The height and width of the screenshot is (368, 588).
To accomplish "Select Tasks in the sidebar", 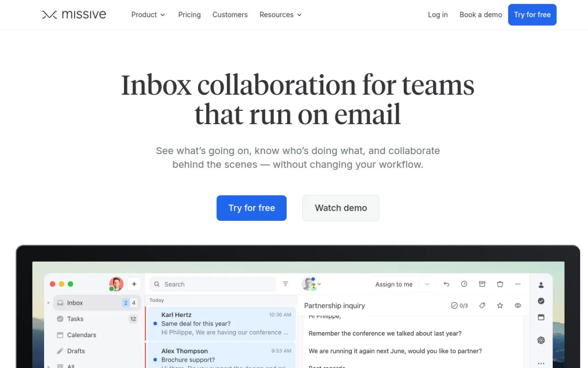I will [x=97, y=319].
